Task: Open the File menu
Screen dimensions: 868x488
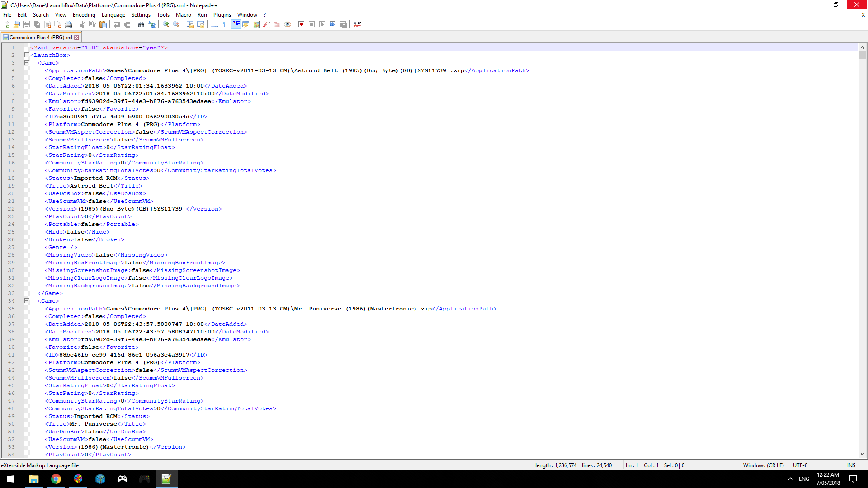Action: point(7,15)
